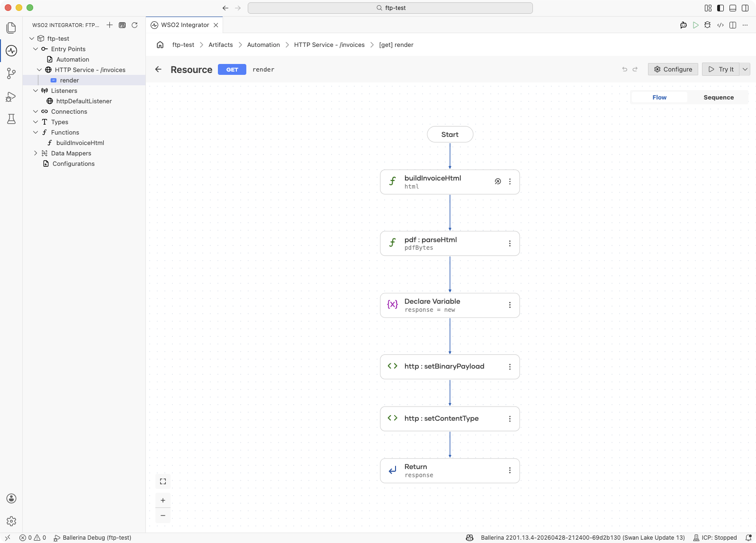Open WSO2 Integrator activity bar icon
Viewport: 756px width, 543px height.
click(x=11, y=51)
